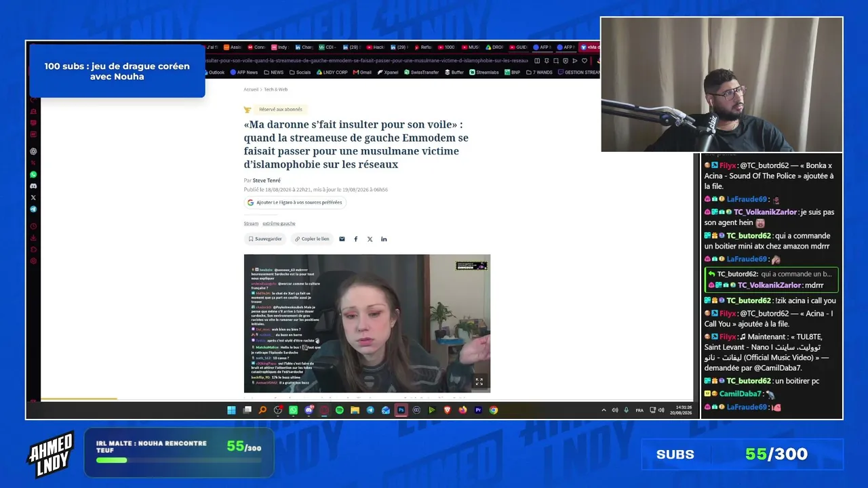
Task: Open downloads from the browser sidebar
Action: pos(33,238)
